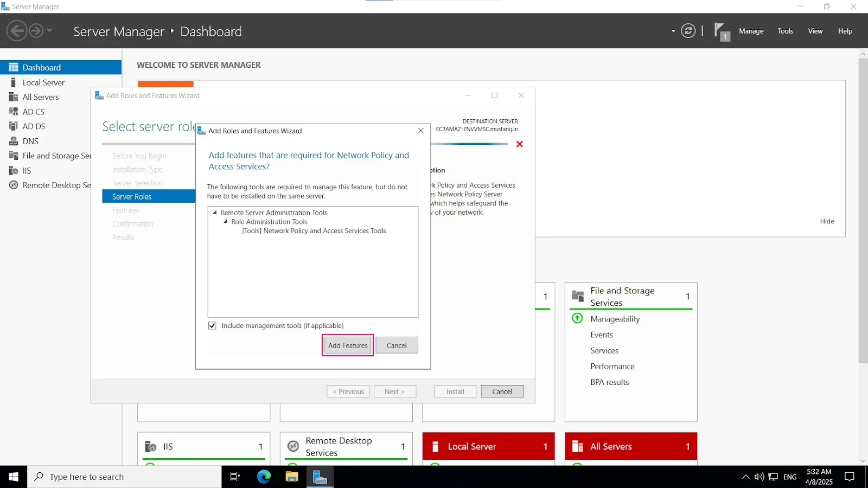Select IIS in the sidebar
The height and width of the screenshot is (488, 868).
[x=25, y=170]
